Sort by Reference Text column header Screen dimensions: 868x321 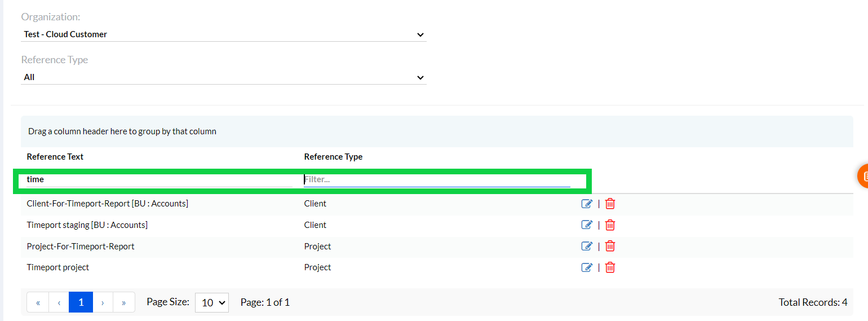click(x=55, y=157)
